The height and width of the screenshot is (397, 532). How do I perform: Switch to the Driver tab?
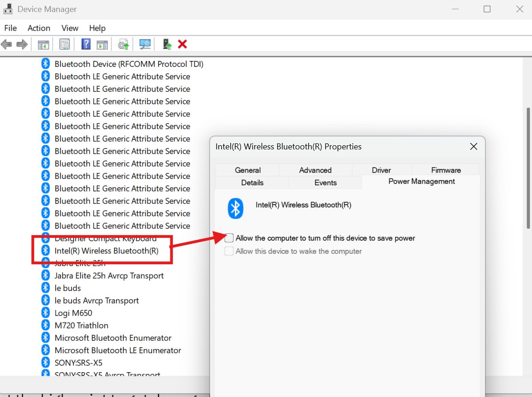pyautogui.click(x=381, y=170)
